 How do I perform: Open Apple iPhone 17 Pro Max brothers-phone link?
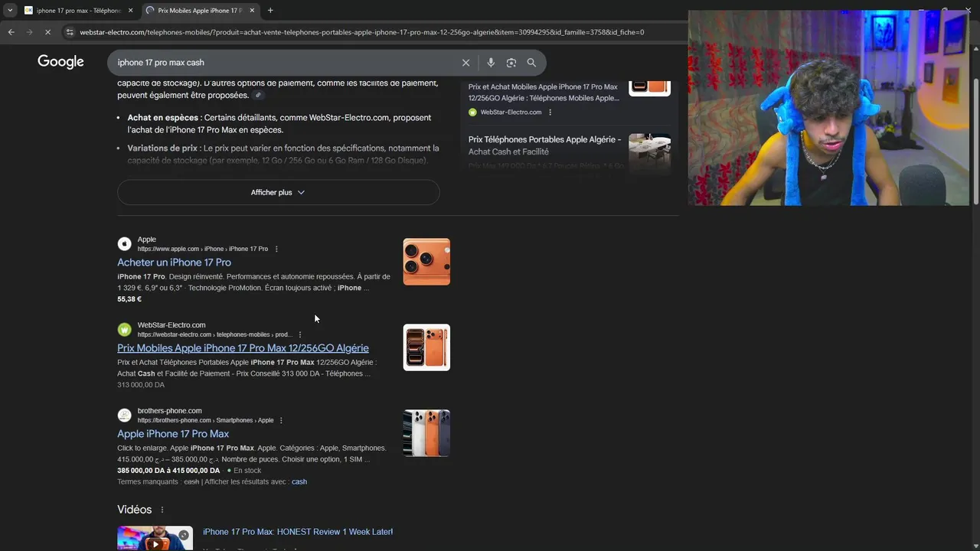tap(173, 434)
